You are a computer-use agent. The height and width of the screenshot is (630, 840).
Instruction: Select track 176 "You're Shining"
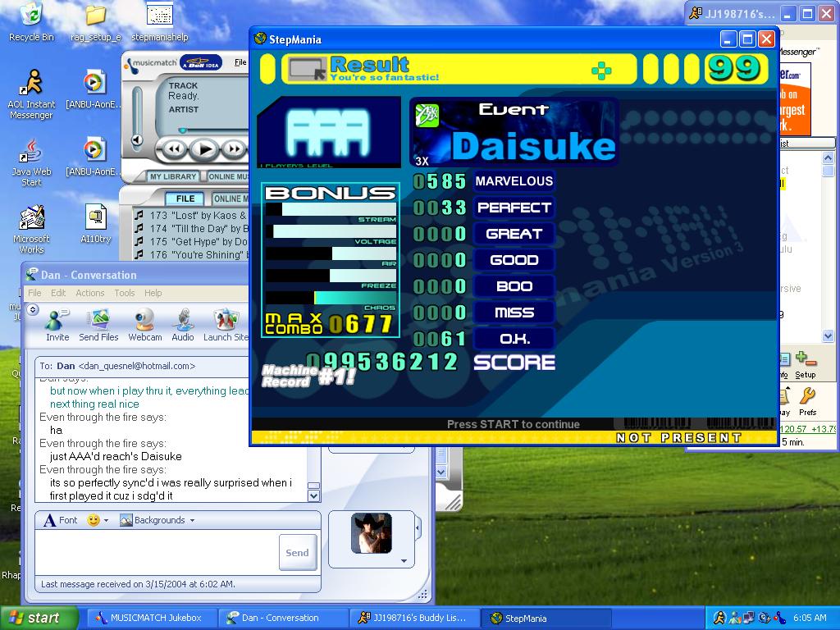coord(190,254)
